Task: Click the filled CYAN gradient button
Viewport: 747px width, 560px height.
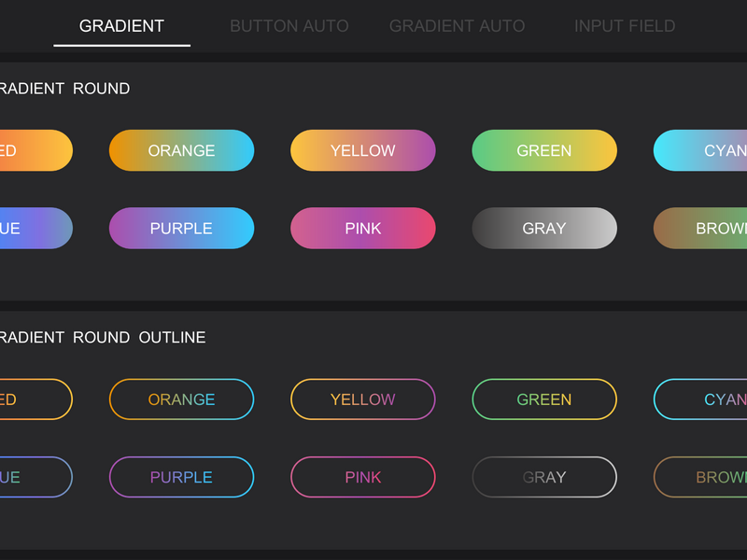Action: [700, 150]
